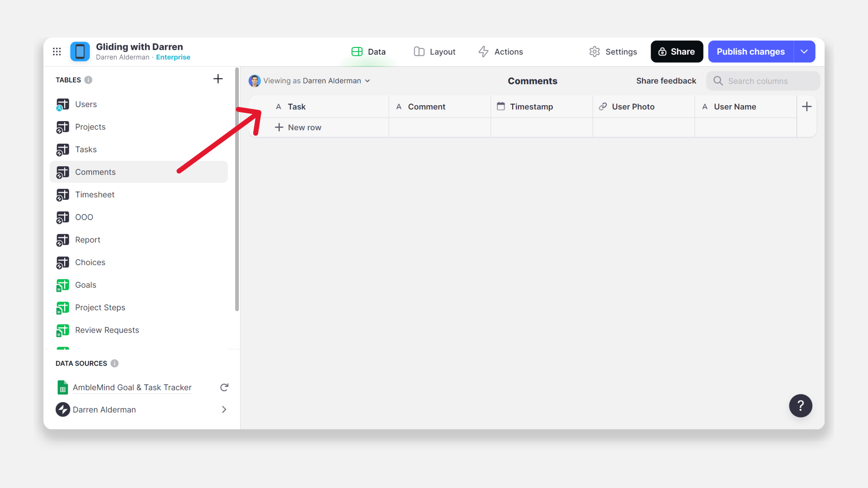The width and height of the screenshot is (868, 488).
Task: Open the Settings tab
Action: click(613, 52)
